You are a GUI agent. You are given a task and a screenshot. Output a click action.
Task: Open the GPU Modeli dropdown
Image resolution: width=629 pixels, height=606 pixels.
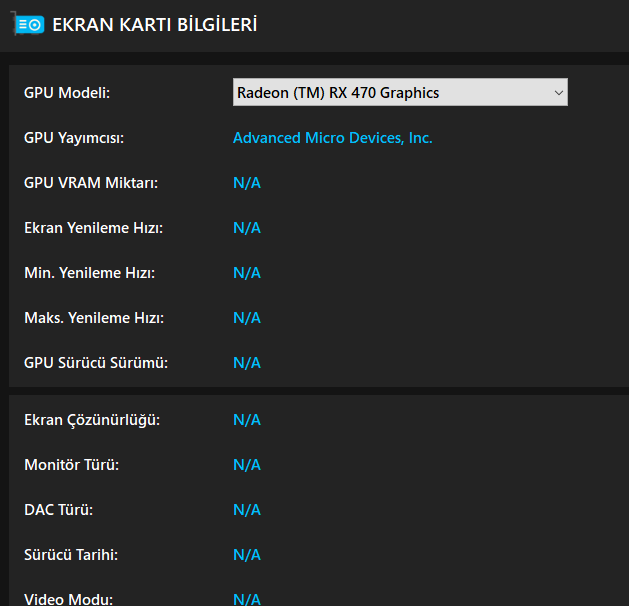[399, 93]
